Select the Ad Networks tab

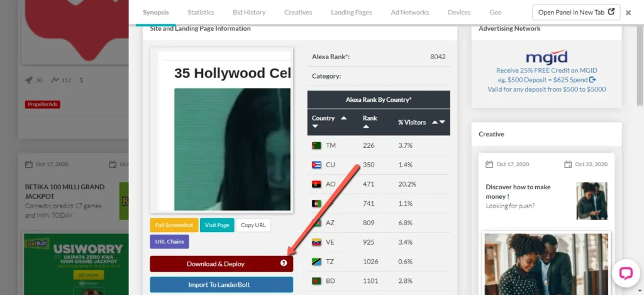point(409,13)
